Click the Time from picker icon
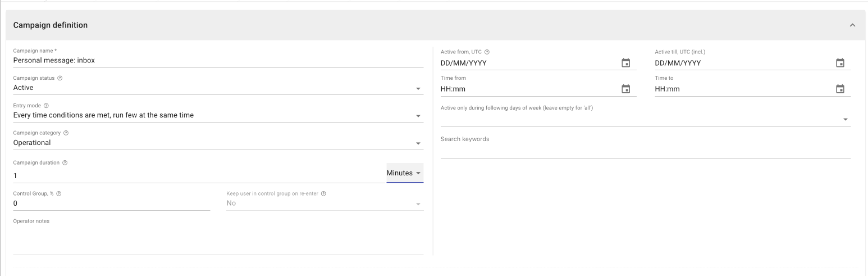Viewport: 868px width, 276px height. click(x=625, y=89)
